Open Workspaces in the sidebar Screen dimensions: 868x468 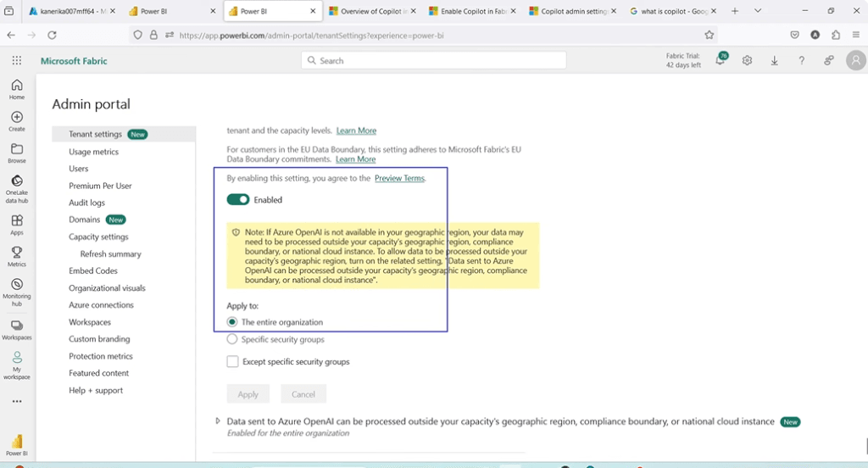click(x=17, y=330)
